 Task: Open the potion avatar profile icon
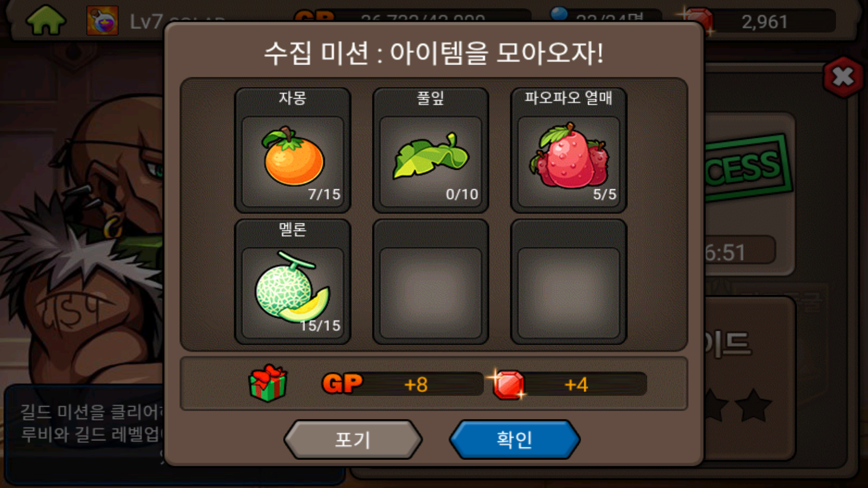103,21
